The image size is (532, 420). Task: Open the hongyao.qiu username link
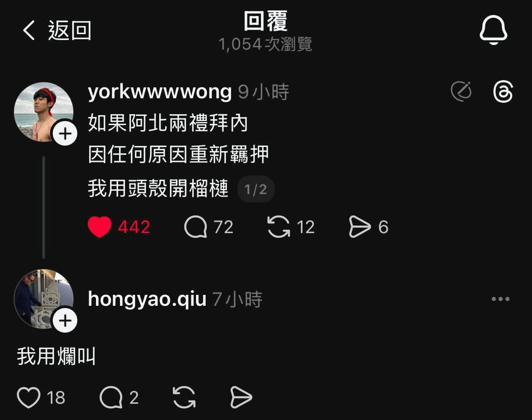(x=147, y=299)
